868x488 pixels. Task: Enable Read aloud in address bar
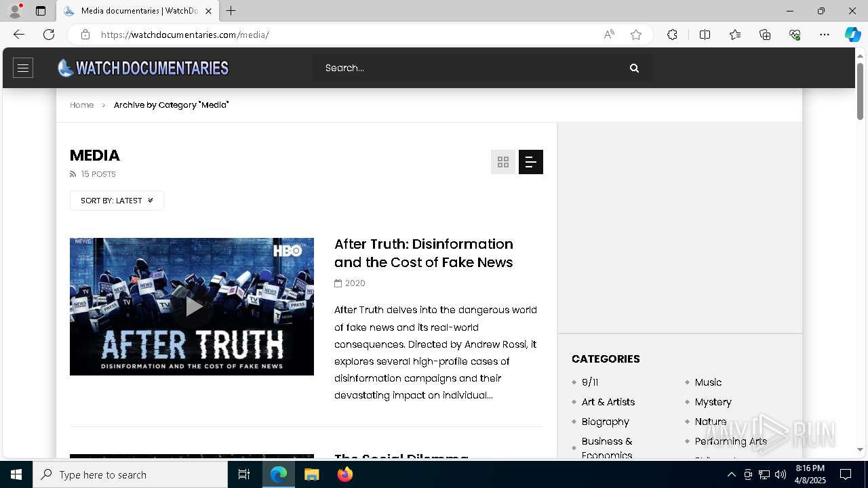[609, 35]
